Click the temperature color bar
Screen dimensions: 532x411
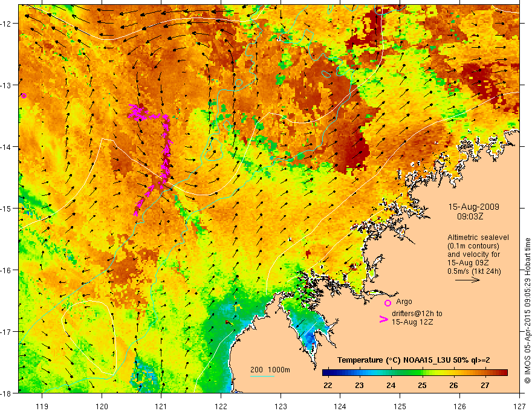pyautogui.click(x=415, y=373)
